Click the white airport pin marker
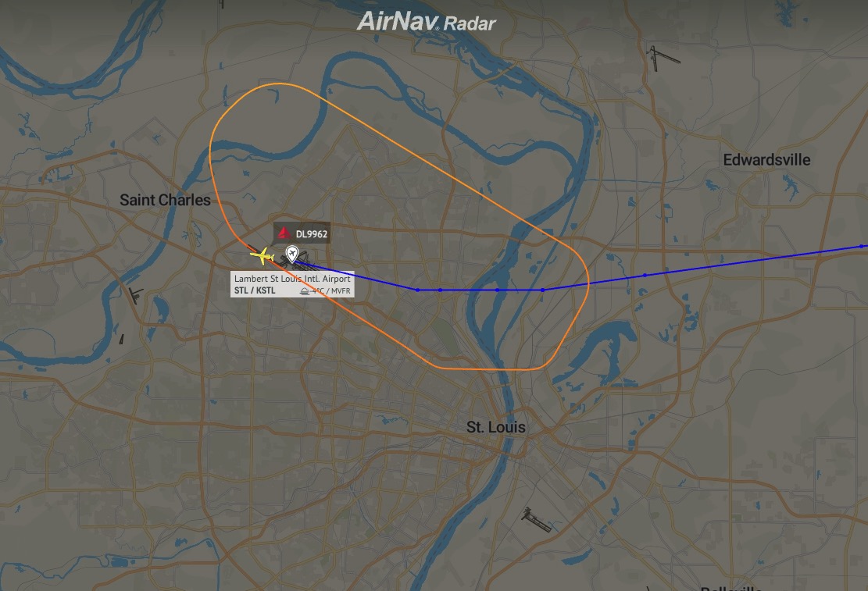This screenshot has height=591, width=868. tap(291, 255)
